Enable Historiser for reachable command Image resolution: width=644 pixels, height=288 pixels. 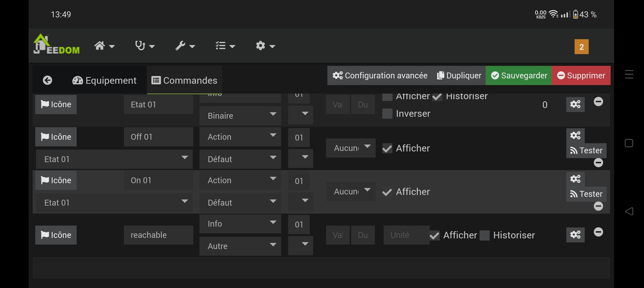pyautogui.click(x=484, y=235)
